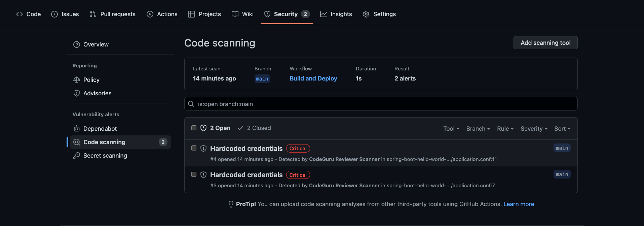Check the box for alert #3
This screenshot has height=226, width=644.
click(x=194, y=174)
